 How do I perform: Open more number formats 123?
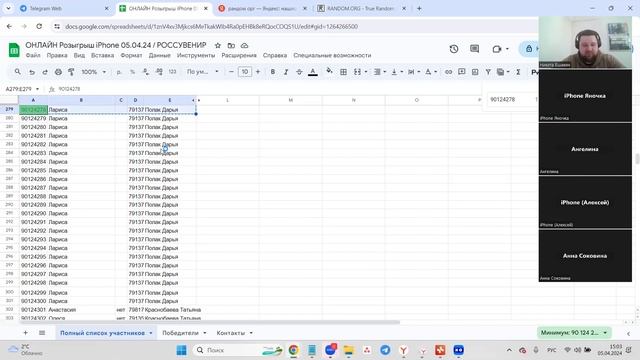(x=172, y=72)
